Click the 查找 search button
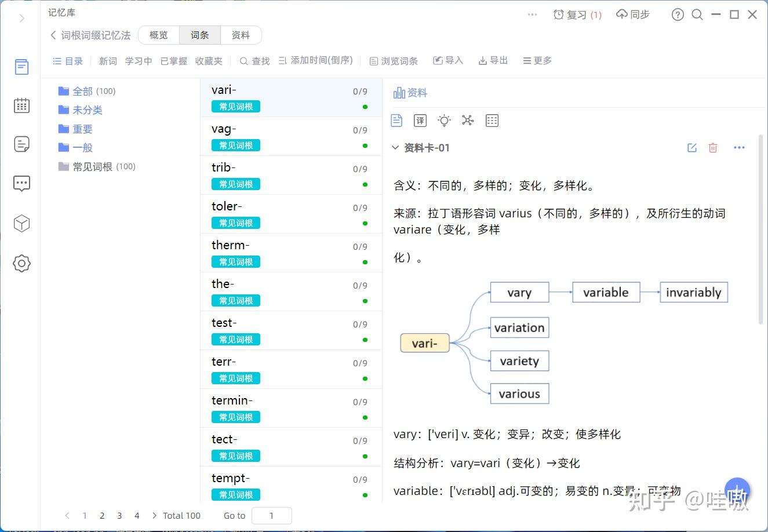The height and width of the screenshot is (532, 768). point(255,61)
